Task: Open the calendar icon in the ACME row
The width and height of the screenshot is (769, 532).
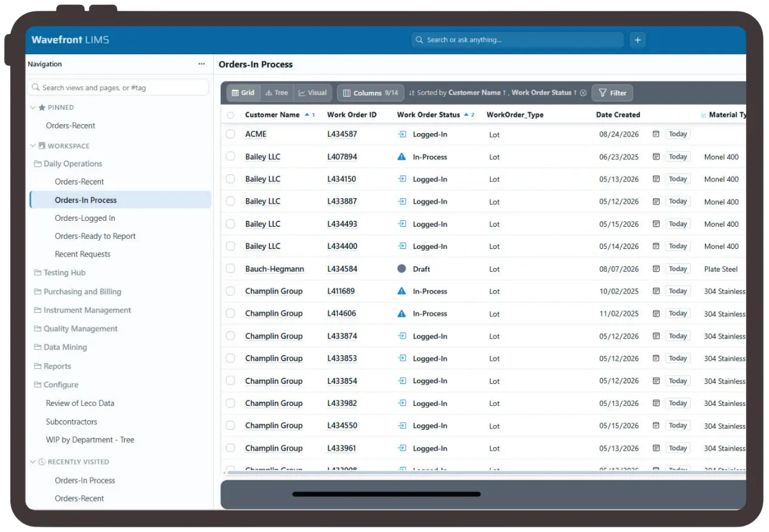Action: click(x=656, y=134)
